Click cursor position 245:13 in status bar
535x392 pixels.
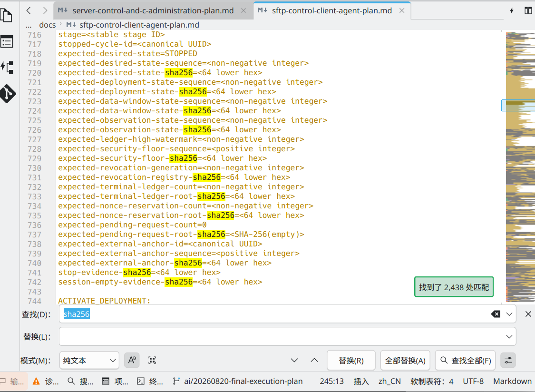point(331,381)
